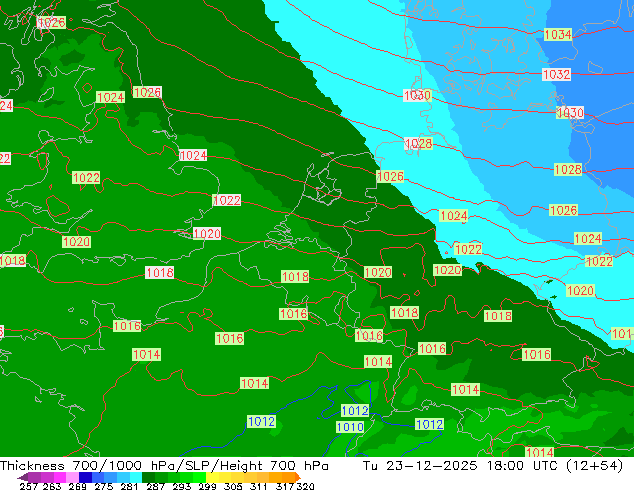
Task: Click legend value 320
Action: click(305, 486)
